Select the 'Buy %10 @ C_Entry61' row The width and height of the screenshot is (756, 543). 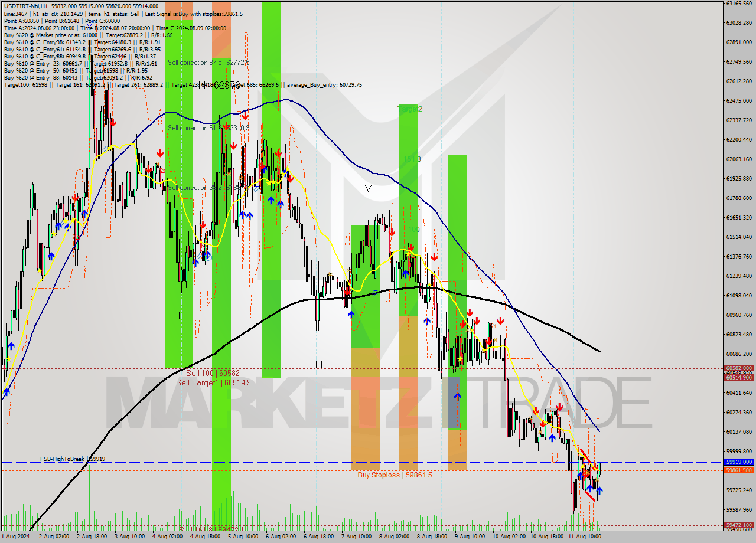(x=82, y=49)
